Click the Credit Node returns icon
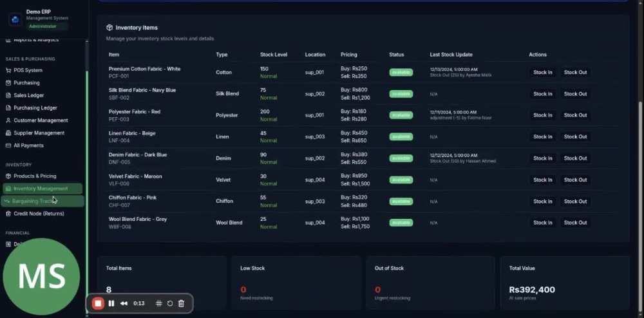The width and height of the screenshot is (644, 318). [x=8, y=214]
